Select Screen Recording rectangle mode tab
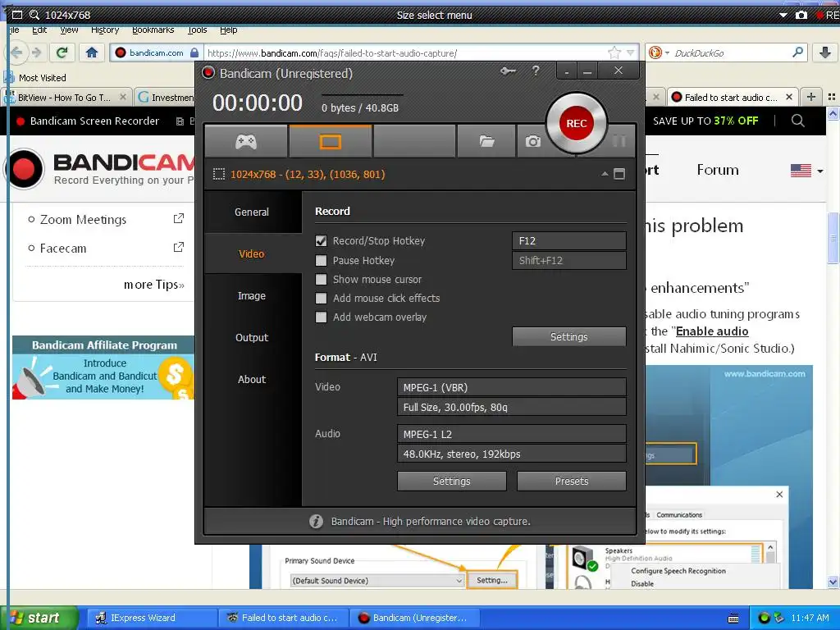This screenshot has height=630, width=840. 330,141
